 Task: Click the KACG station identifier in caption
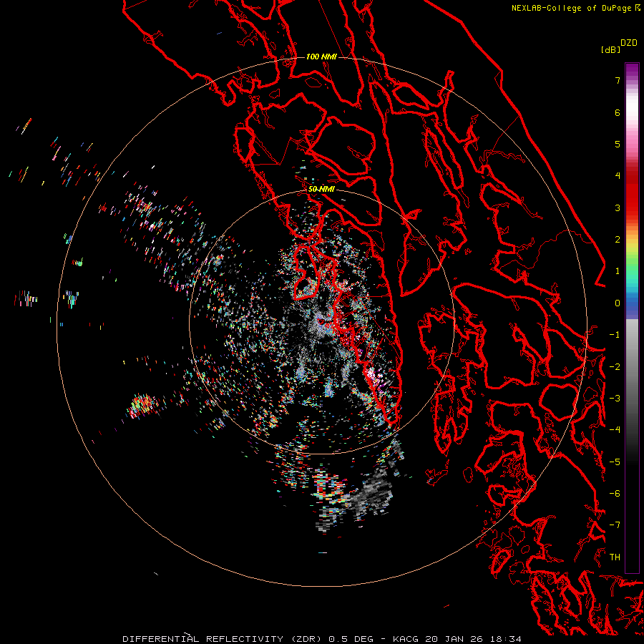pyautogui.click(x=407, y=639)
